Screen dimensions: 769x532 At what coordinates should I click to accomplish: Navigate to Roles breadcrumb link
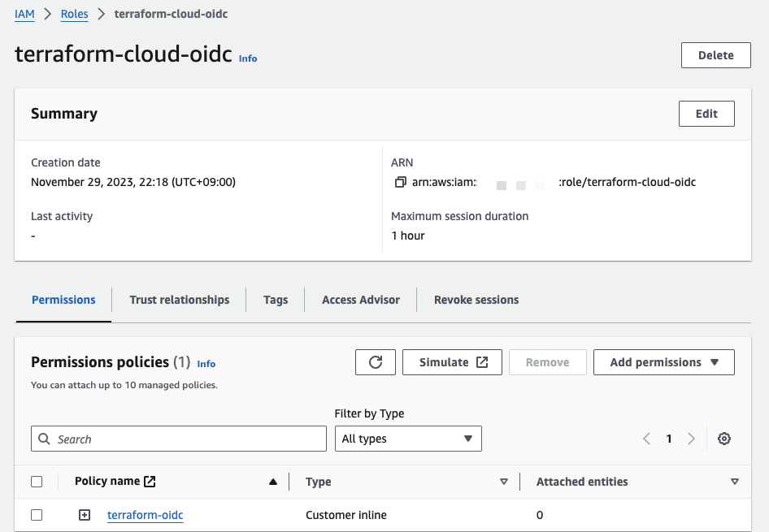(75, 14)
